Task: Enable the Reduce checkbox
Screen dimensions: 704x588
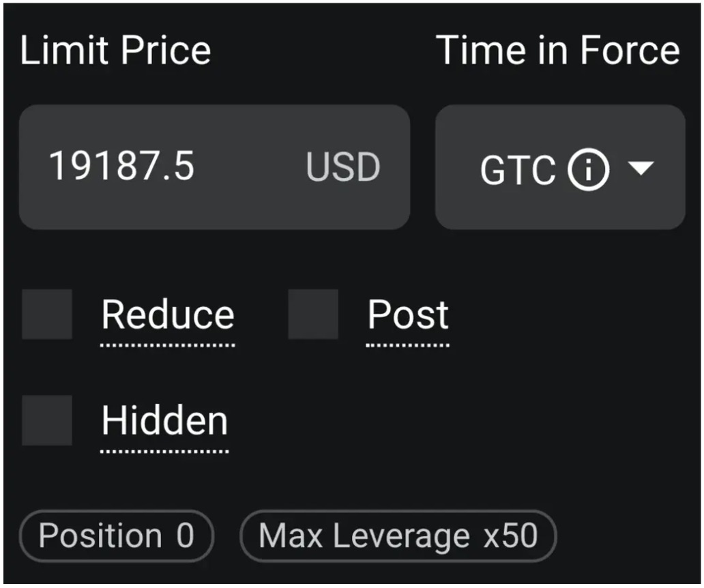Action: point(46,314)
